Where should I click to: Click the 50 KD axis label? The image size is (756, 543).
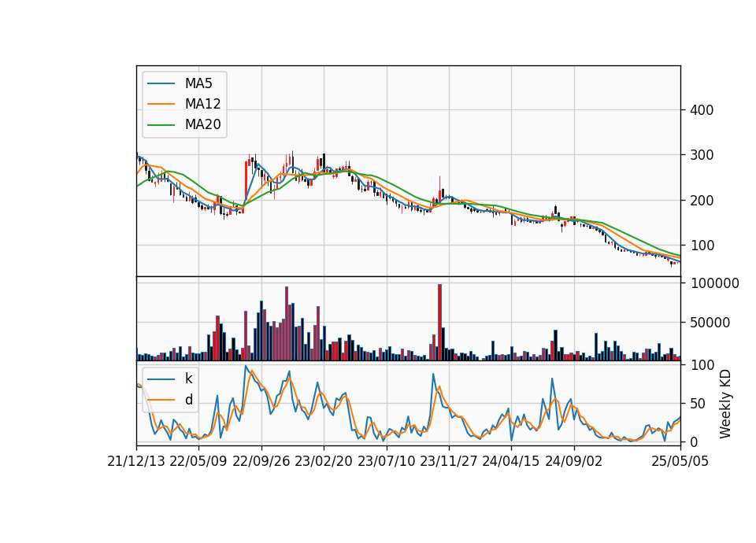coord(698,403)
